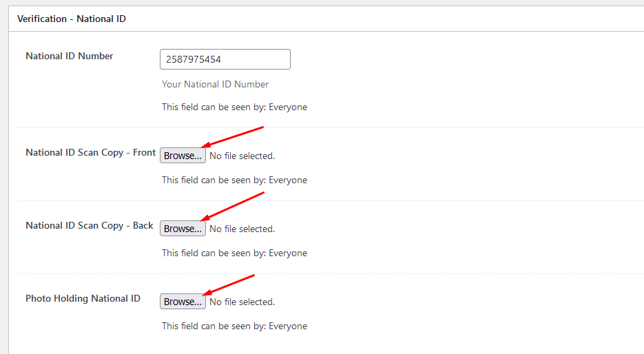This screenshot has width=644, height=354.
Task: Click the 'Photo Holding National ID' label
Action: click(83, 299)
